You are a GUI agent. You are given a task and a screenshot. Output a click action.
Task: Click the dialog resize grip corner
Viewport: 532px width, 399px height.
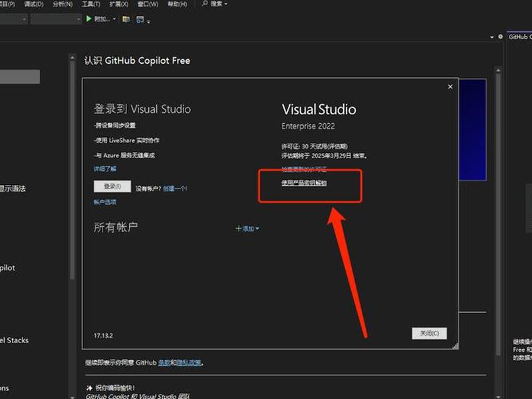[456, 346]
